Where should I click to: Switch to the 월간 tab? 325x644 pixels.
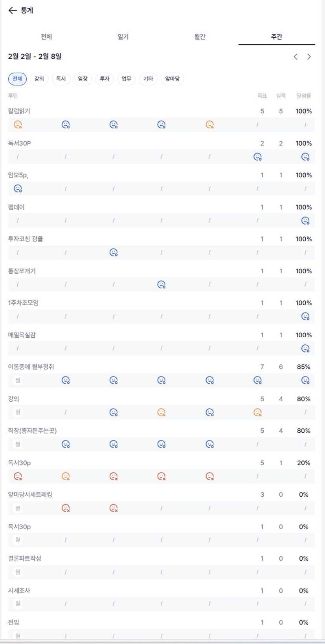coord(200,37)
